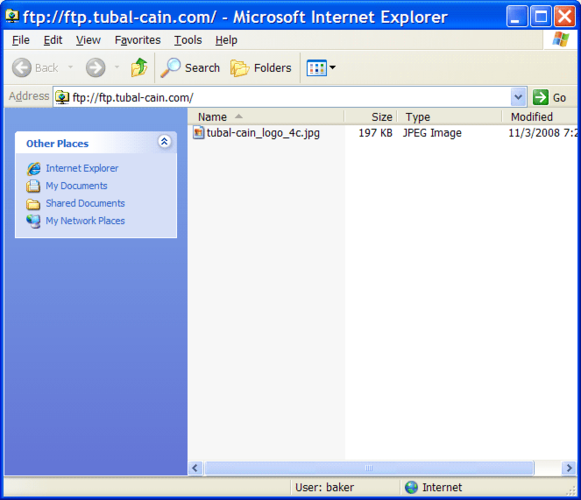Click the tubal-cain_logo_4c.jpg file icon

pos(199,133)
